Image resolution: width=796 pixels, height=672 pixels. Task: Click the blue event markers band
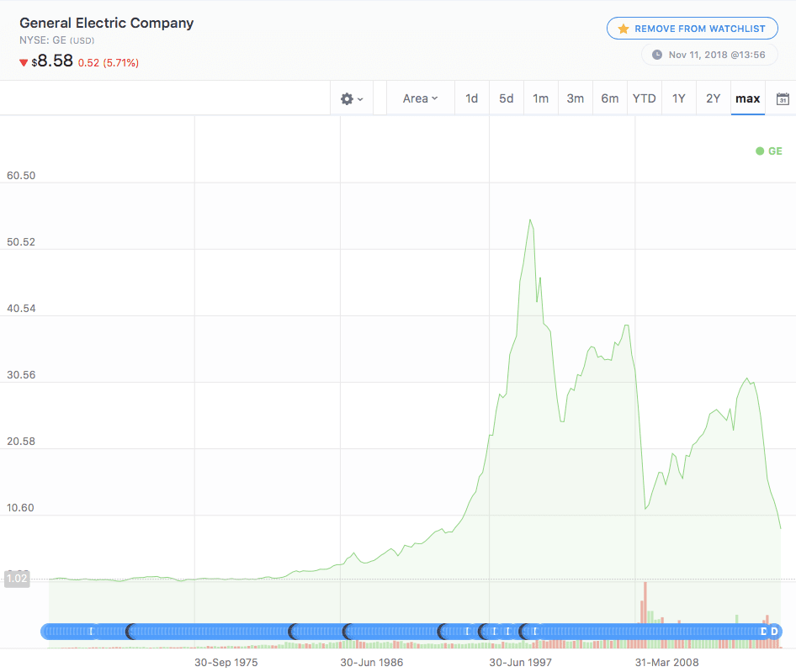[x=411, y=632]
